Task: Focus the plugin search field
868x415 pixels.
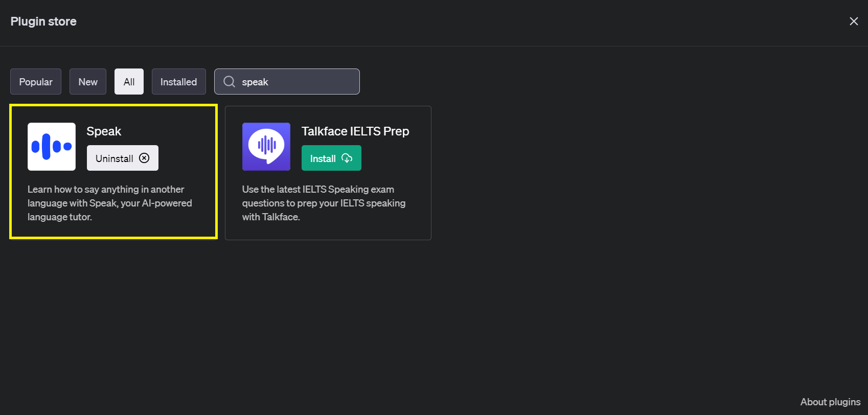Action: (287, 82)
